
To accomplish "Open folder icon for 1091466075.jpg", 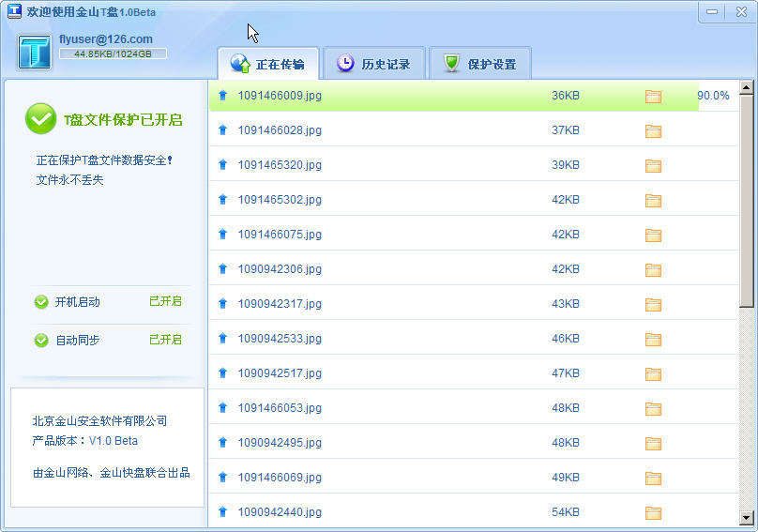I will [x=653, y=236].
